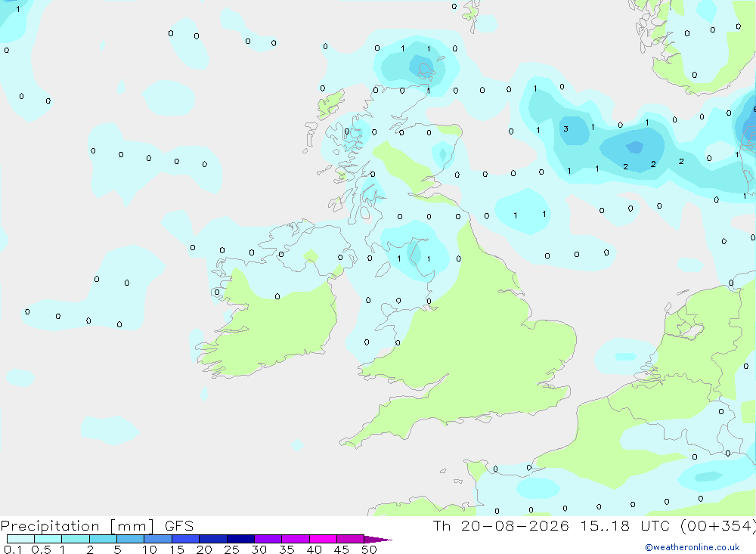The height and width of the screenshot is (554, 756).
Task: Click the legend swatch between 5 and 10
Action: (131, 539)
